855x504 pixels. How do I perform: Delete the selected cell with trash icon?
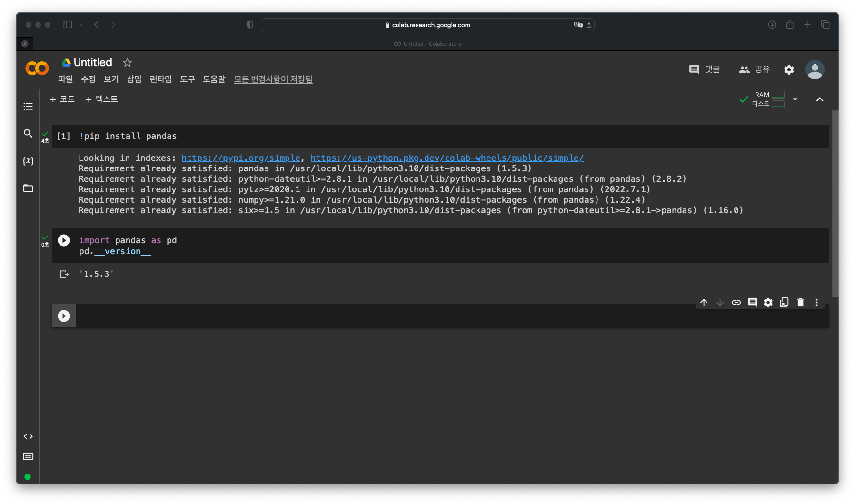coord(800,303)
